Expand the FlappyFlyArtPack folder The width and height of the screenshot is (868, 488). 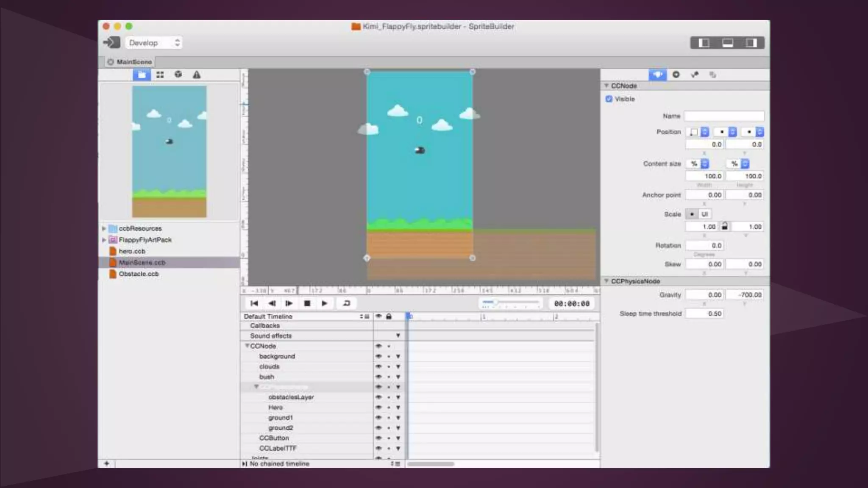click(104, 240)
